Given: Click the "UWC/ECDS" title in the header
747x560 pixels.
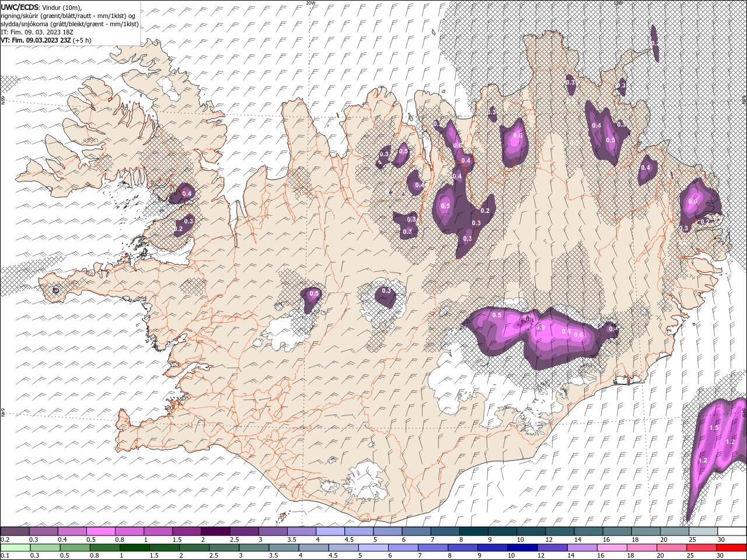Looking at the screenshot, I should [x=20, y=7].
